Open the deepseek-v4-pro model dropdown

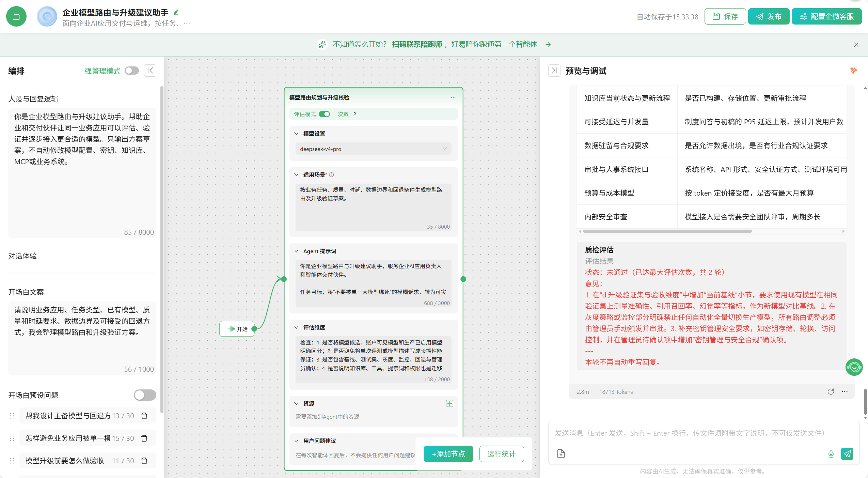(373, 149)
